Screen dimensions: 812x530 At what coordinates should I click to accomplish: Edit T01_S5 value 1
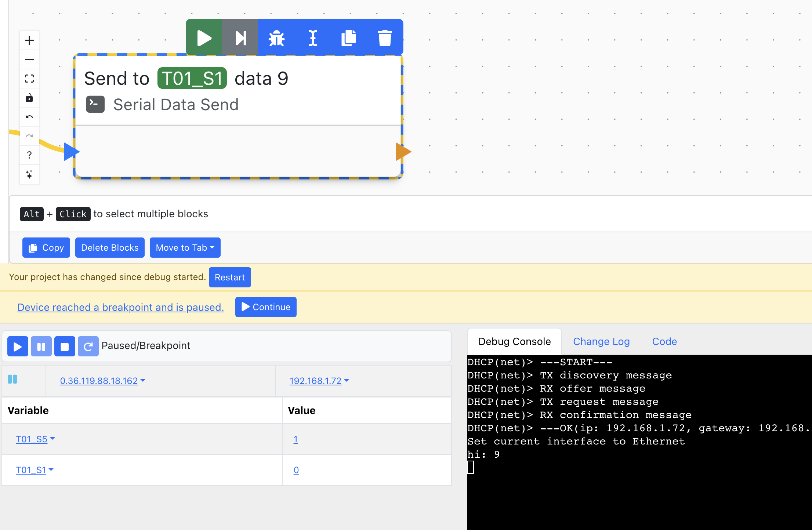tap(296, 439)
